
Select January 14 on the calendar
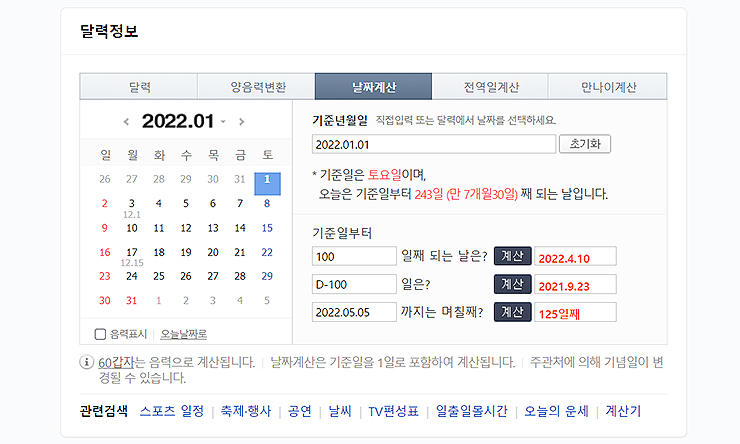[240, 228]
